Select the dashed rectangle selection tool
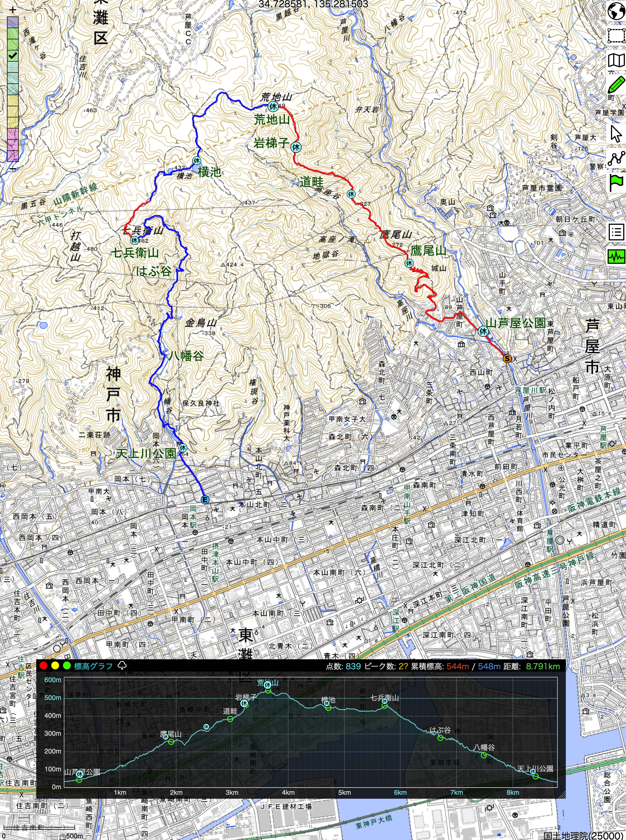The height and width of the screenshot is (840, 626). click(x=616, y=36)
